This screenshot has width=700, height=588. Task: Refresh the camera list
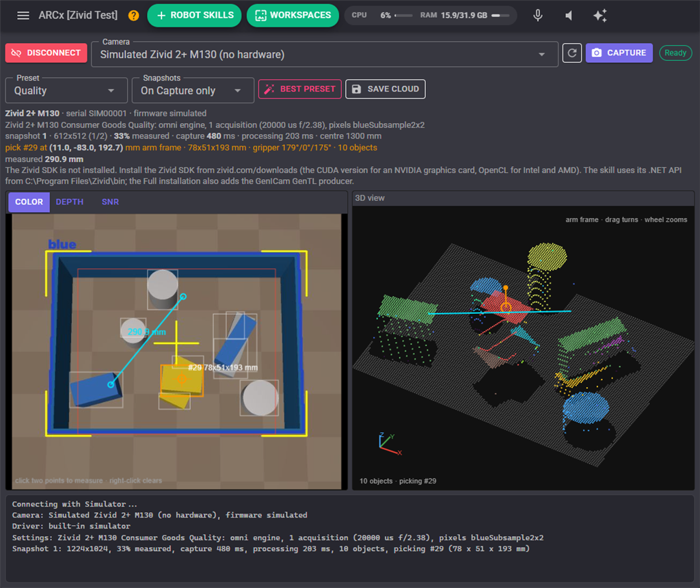(x=572, y=53)
